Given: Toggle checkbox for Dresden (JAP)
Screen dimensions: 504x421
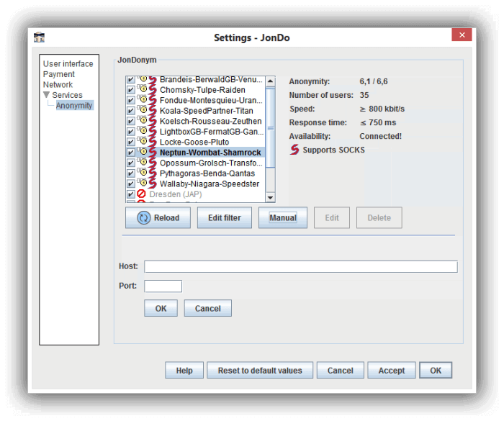Looking at the screenshot, I should pyautogui.click(x=130, y=194).
